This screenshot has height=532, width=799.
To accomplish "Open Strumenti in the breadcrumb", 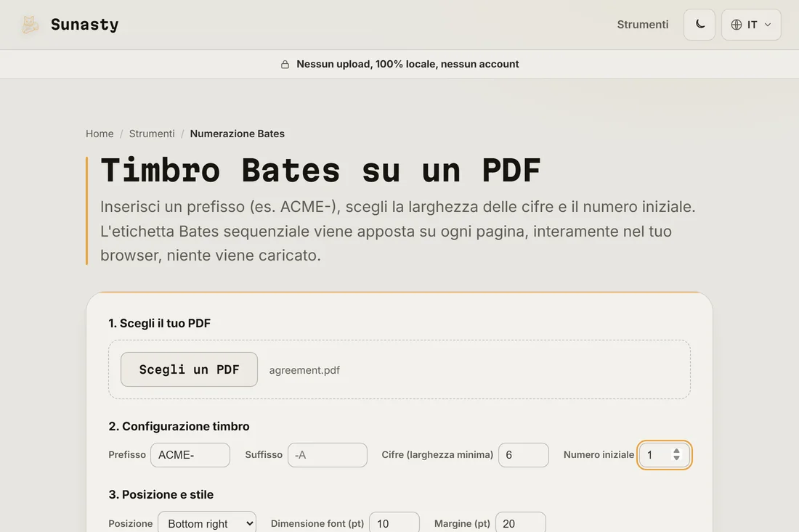I will pos(152,134).
